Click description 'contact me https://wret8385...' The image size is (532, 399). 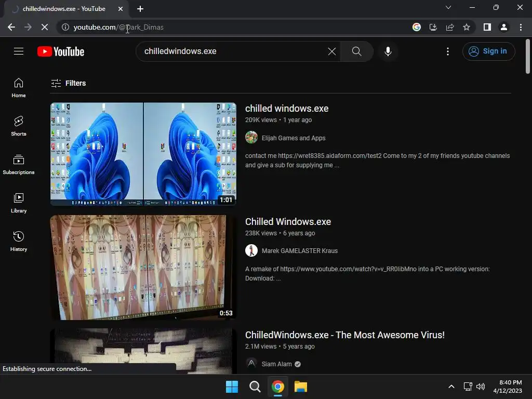point(377,161)
